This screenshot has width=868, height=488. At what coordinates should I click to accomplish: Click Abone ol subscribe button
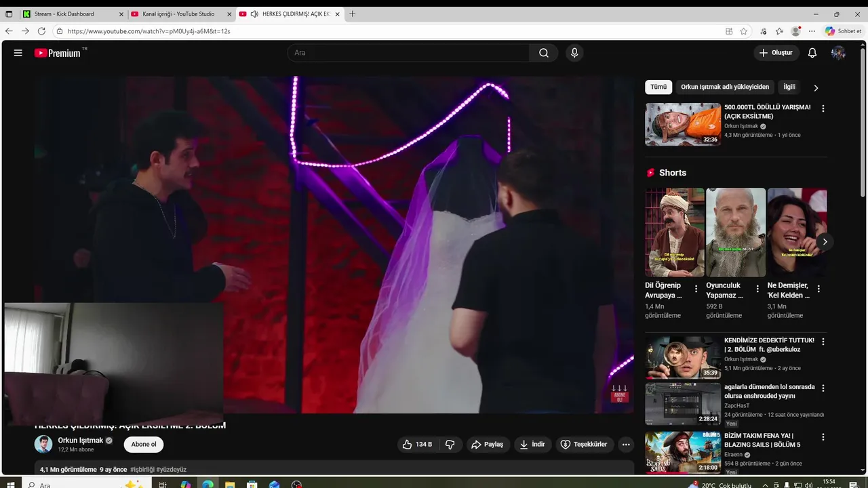(x=144, y=445)
